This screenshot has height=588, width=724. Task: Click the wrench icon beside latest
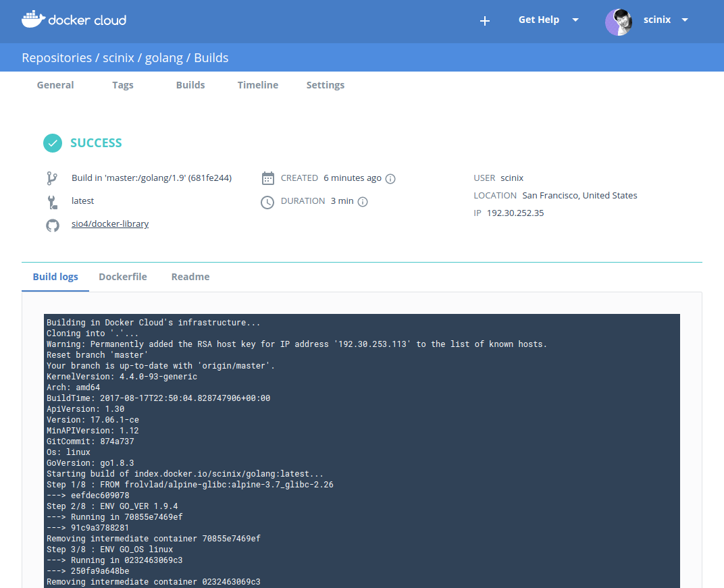pyautogui.click(x=52, y=201)
